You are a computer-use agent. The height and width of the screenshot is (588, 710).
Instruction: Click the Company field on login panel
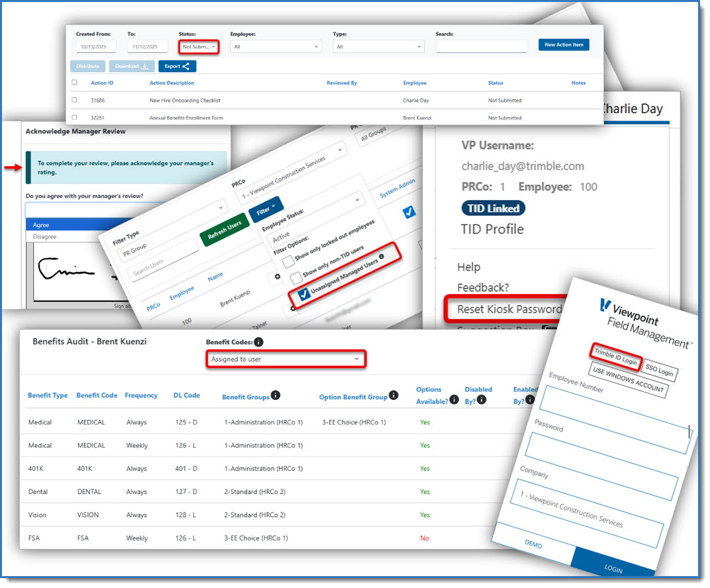click(587, 513)
